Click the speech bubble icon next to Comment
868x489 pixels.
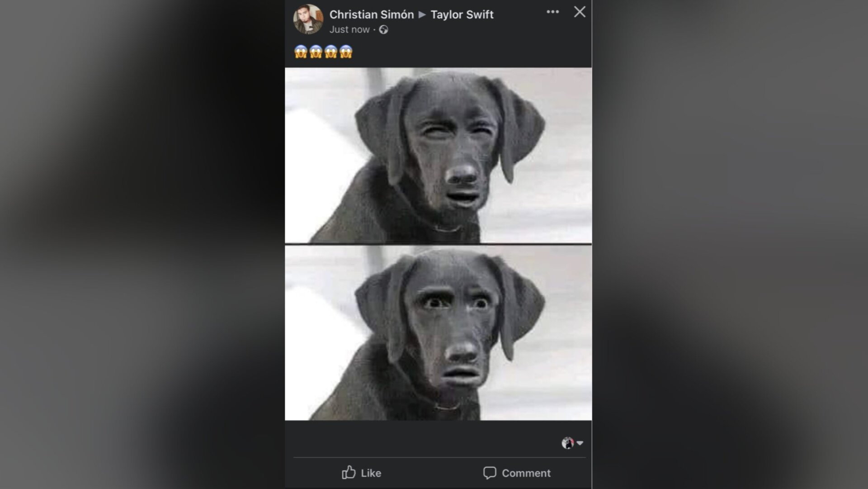[x=491, y=473]
